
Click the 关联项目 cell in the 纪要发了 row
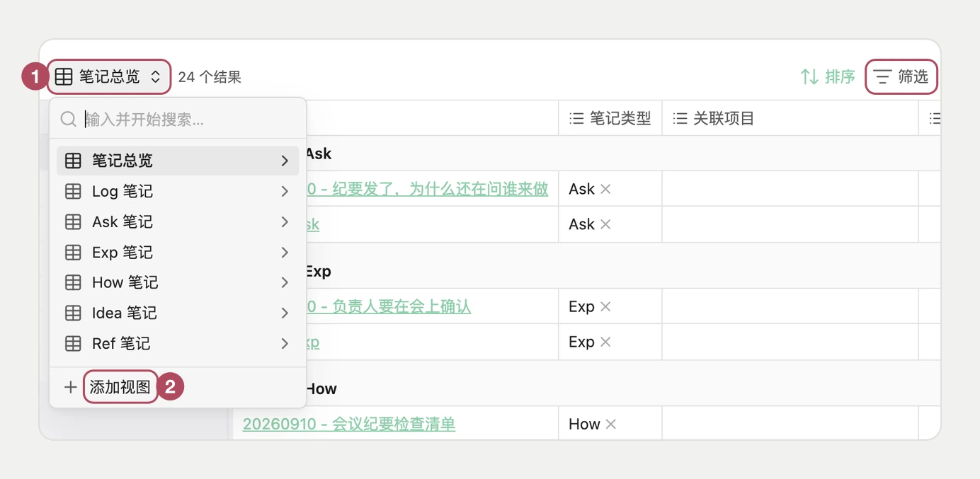click(790, 189)
